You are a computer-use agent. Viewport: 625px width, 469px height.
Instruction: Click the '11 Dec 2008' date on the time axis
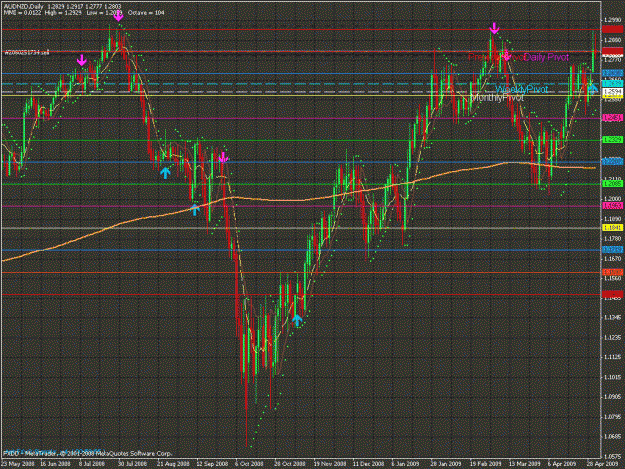369,464
